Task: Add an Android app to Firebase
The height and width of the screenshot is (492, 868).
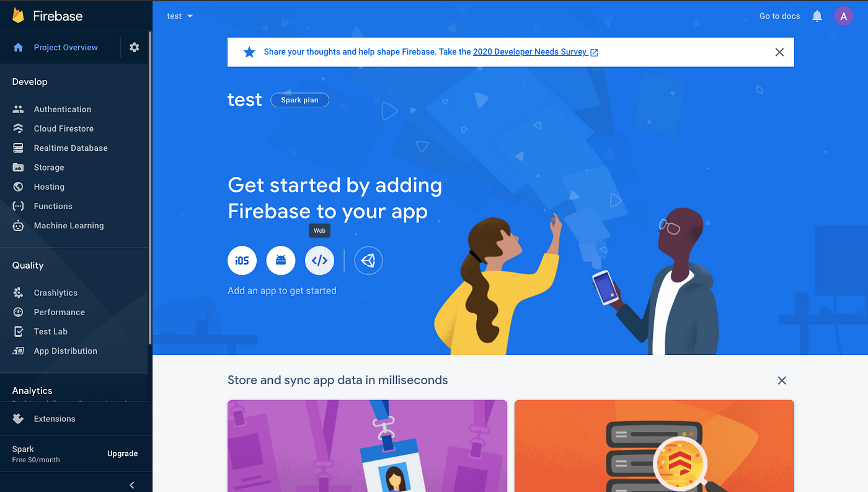Action: 281,261
